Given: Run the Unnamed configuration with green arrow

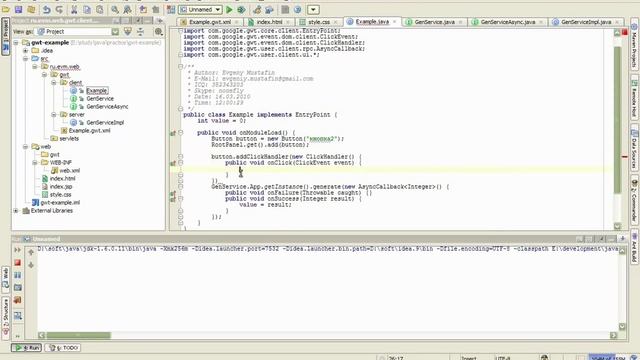Looking at the screenshot, I should (229, 9).
